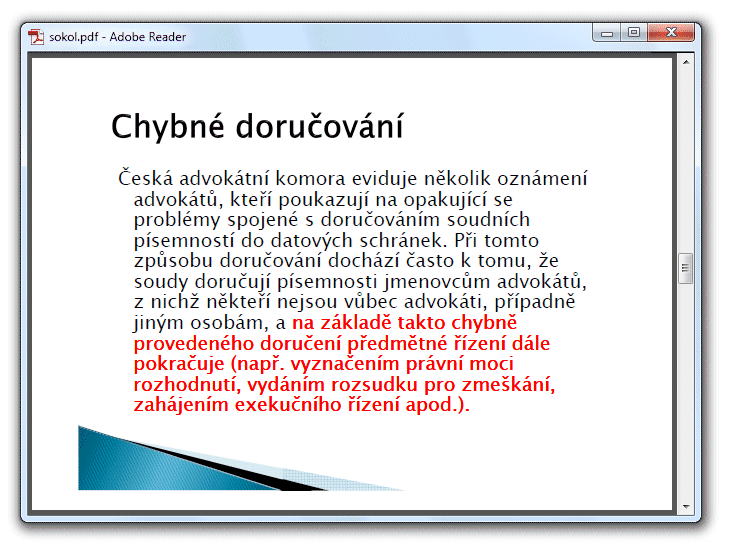Click the vertical scrollbar down arrow
The height and width of the screenshot is (547, 729).
tap(686, 507)
